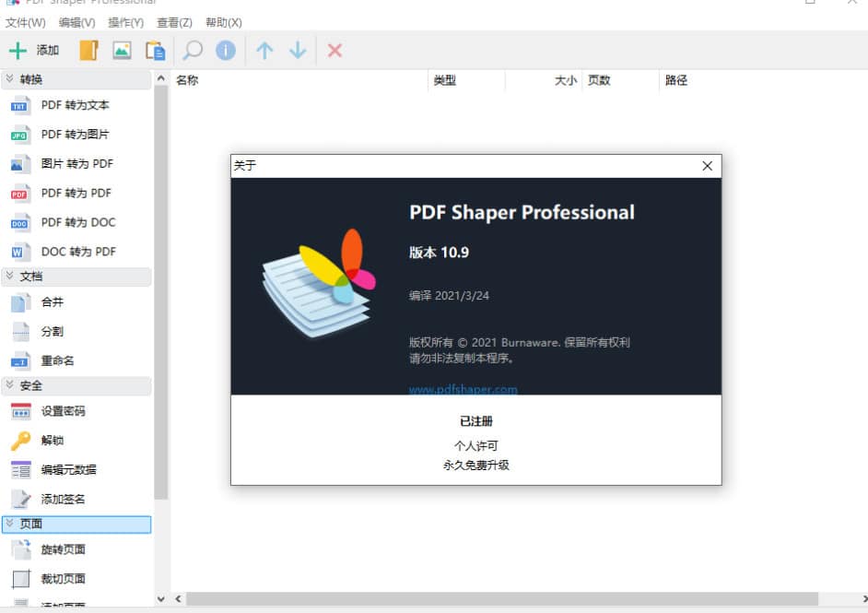Image resolution: width=868 pixels, height=613 pixels.
Task: Sort by the 类型 column header
Action: [466, 80]
